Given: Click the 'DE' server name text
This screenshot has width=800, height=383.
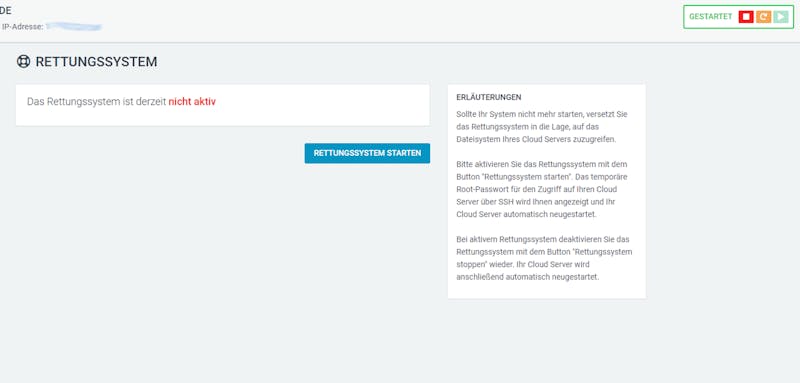Looking at the screenshot, I should pos(6,11).
